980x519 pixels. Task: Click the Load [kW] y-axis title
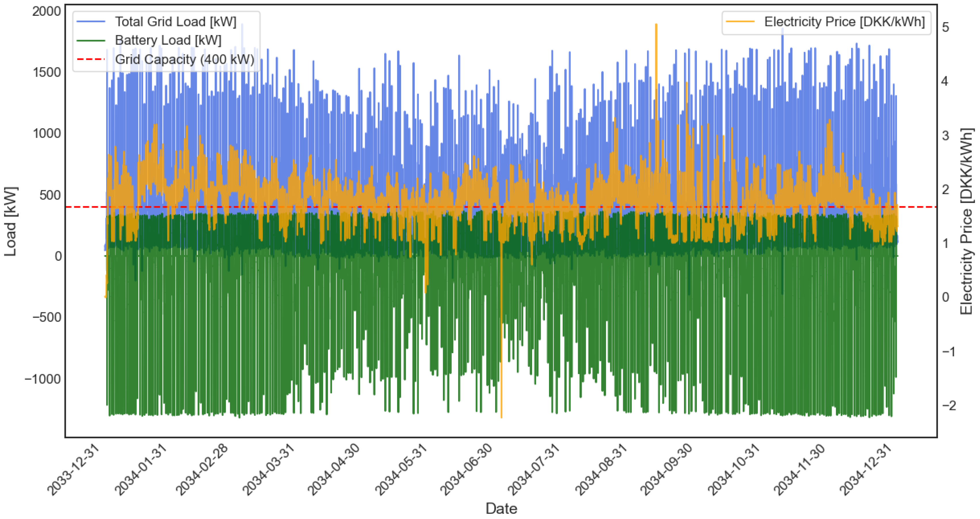point(11,221)
